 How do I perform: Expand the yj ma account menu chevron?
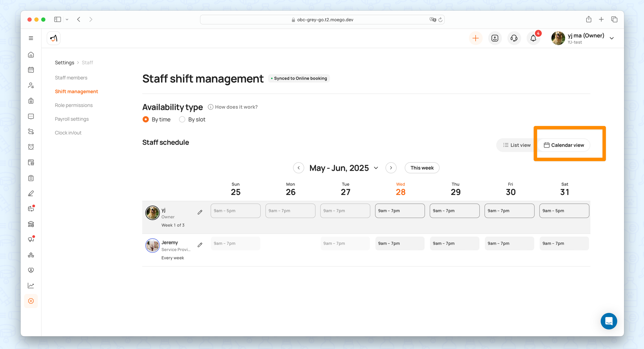pyautogui.click(x=612, y=38)
